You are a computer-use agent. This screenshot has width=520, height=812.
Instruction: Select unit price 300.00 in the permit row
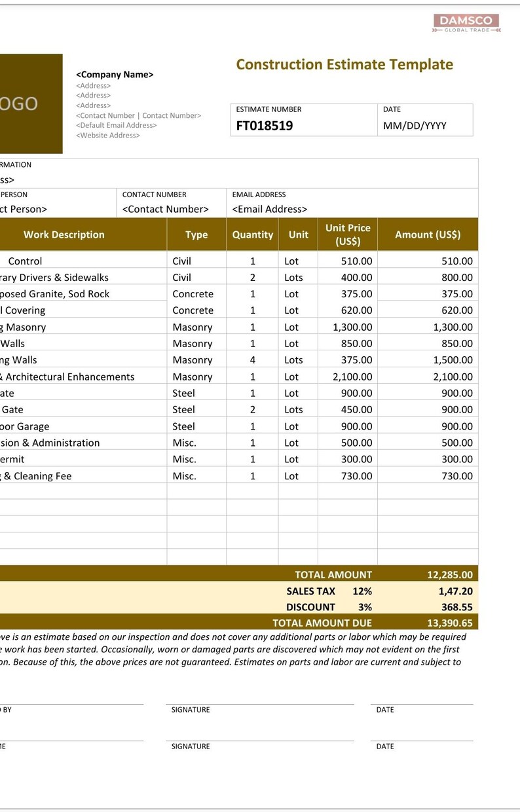[356, 460]
